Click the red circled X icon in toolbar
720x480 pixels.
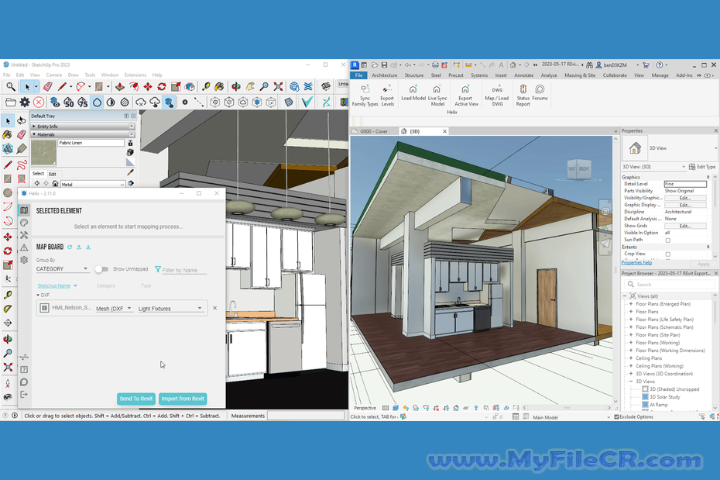click(39, 102)
